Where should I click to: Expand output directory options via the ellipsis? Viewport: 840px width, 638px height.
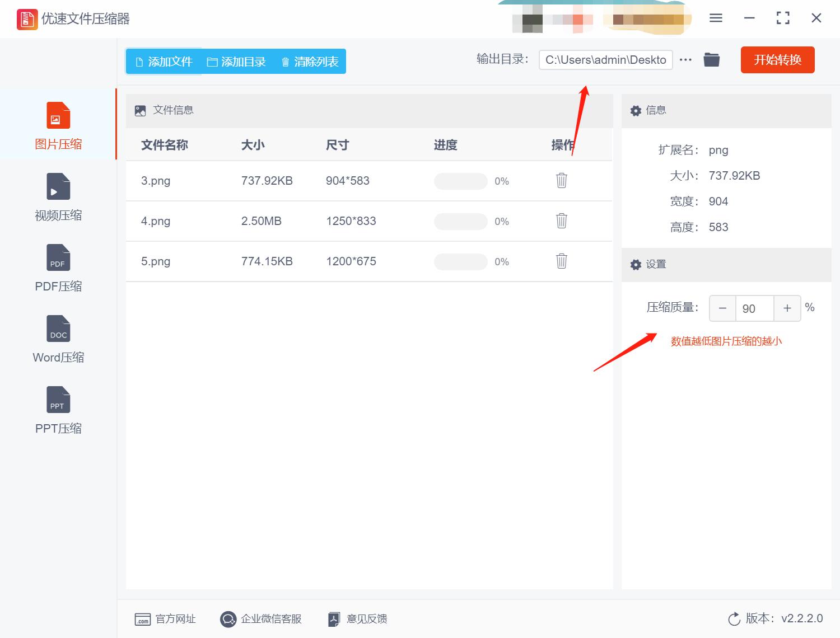(x=685, y=59)
